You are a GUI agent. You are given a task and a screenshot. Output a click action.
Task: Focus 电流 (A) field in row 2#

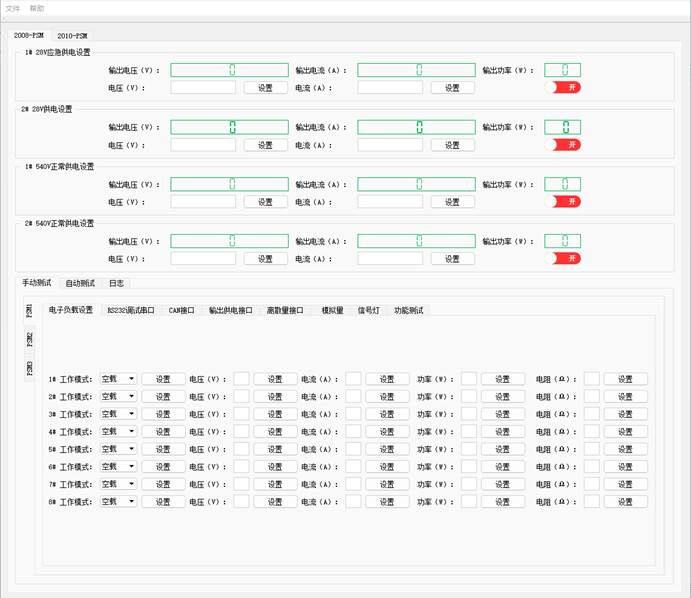pos(353,396)
